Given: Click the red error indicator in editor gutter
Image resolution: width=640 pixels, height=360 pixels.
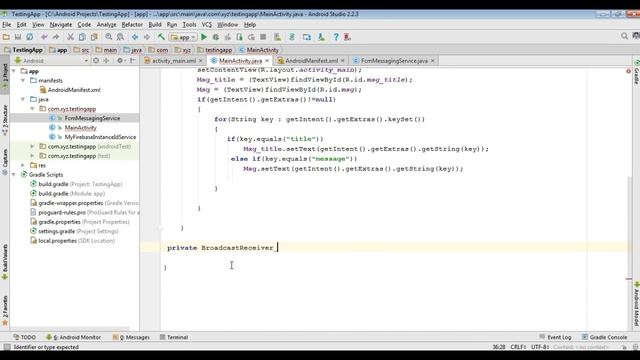Looking at the screenshot, I should pos(629,71).
